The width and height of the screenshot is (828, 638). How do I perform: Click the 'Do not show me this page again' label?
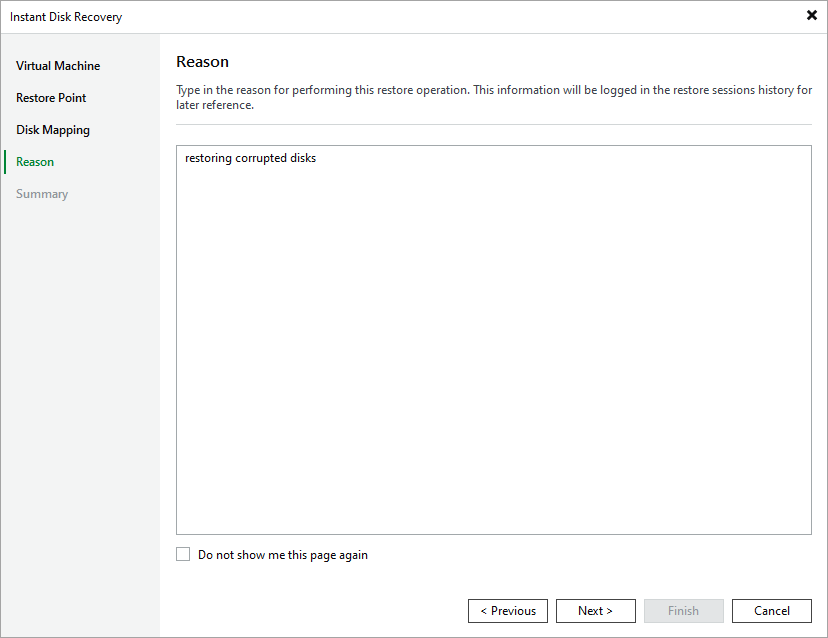[283, 555]
